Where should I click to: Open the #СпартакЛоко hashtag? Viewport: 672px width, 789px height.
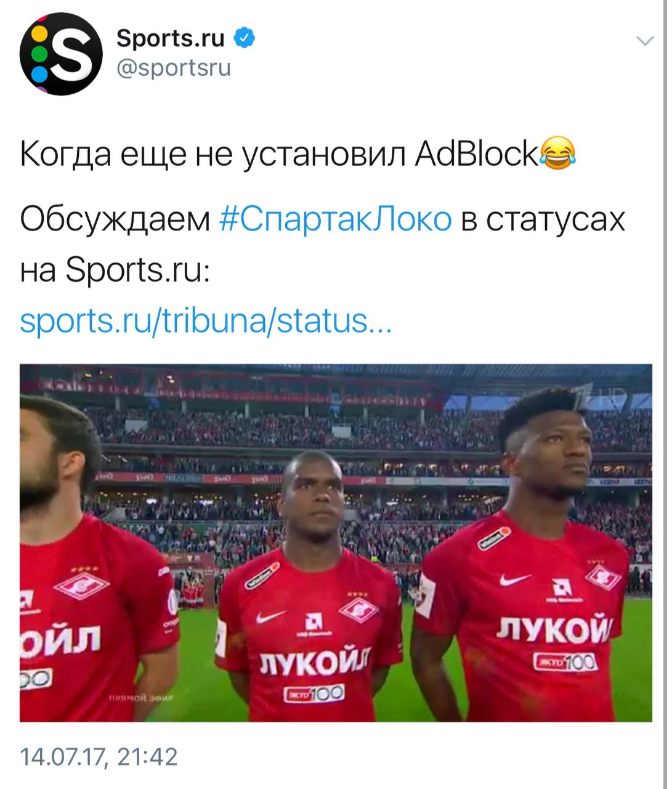tap(335, 218)
